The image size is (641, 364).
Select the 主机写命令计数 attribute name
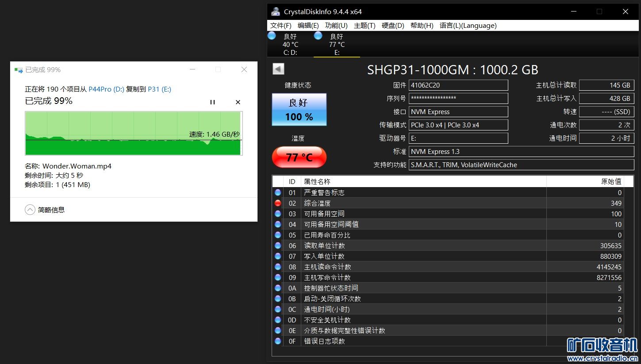pos(327,277)
